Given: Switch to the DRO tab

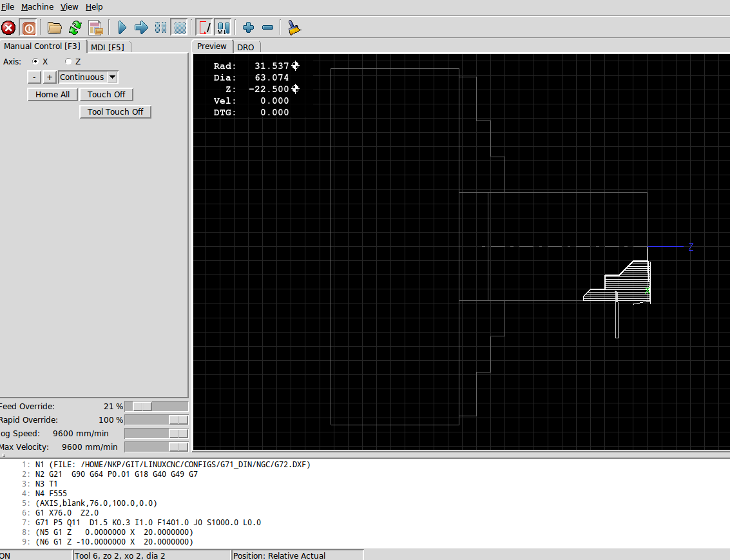Looking at the screenshot, I should 245,47.
